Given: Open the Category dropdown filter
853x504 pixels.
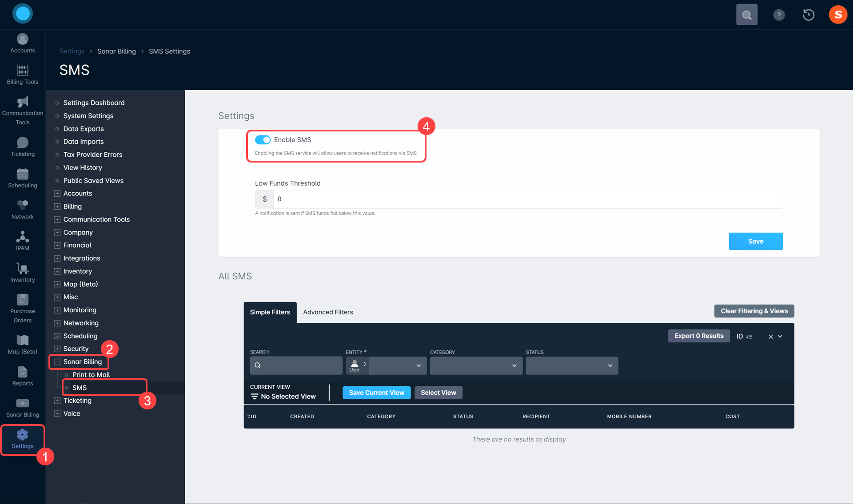Looking at the screenshot, I should coord(475,365).
